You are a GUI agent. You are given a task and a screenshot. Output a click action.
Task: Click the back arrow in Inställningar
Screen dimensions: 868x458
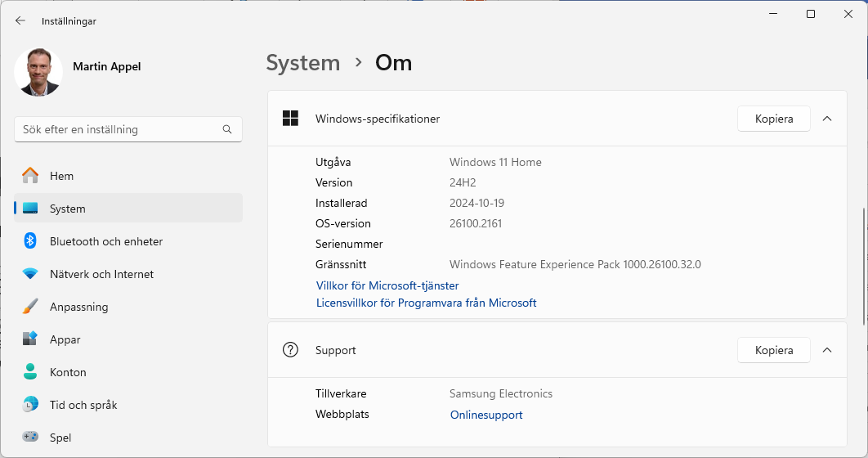pos(20,20)
